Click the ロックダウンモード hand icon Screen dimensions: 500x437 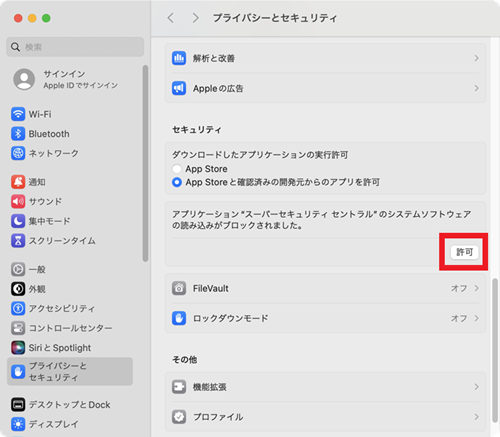[179, 318]
